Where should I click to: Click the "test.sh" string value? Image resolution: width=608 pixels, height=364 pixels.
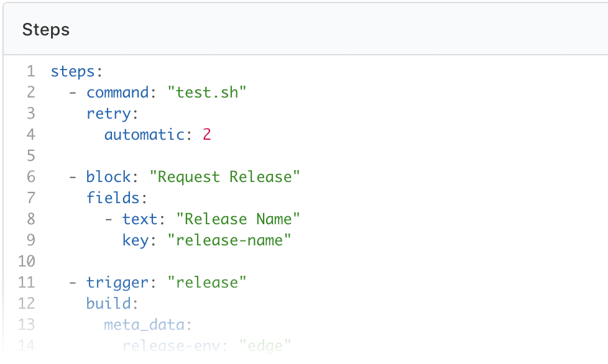click(x=207, y=93)
